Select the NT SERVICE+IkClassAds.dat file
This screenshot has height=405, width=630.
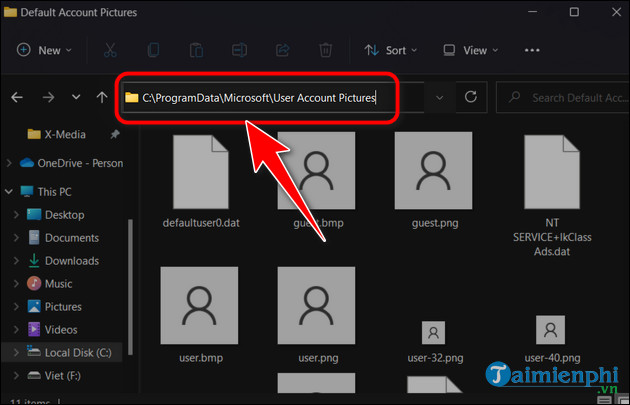pyautogui.click(x=552, y=196)
